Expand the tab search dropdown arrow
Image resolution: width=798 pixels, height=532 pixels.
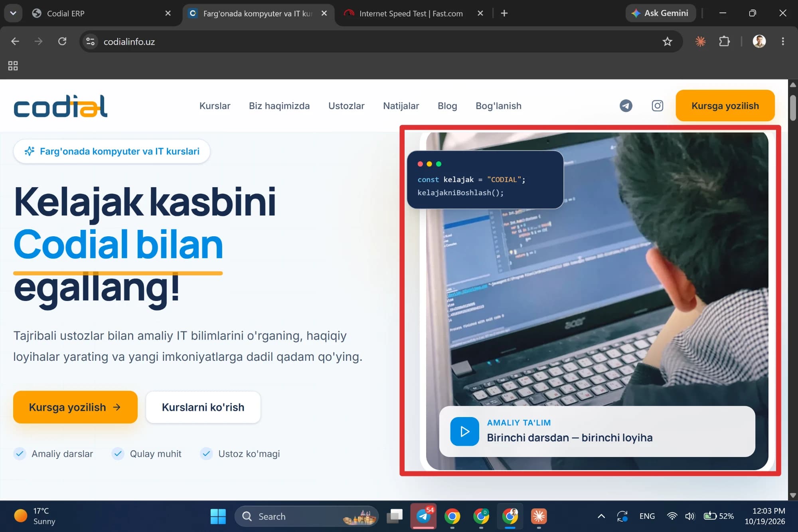(x=13, y=13)
